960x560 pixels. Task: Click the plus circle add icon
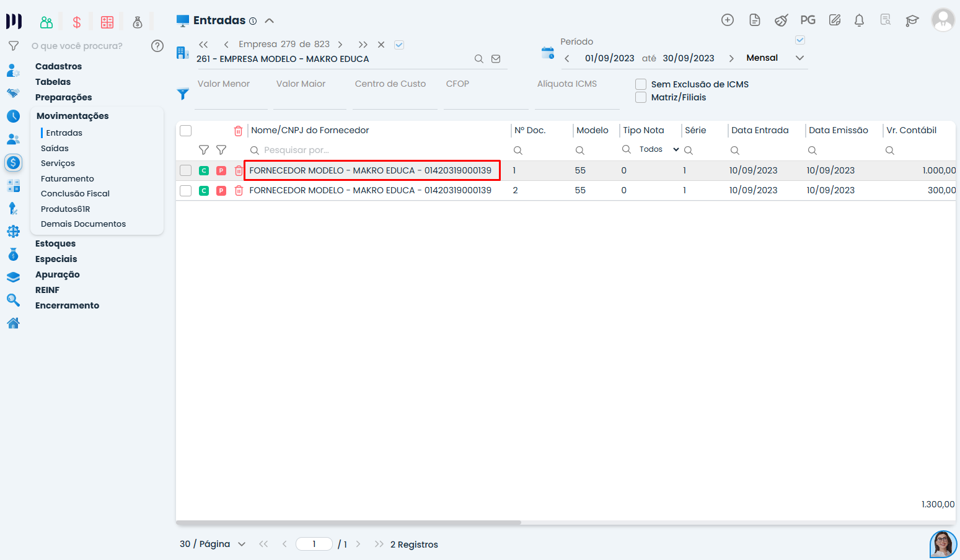pyautogui.click(x=728, y=20)
